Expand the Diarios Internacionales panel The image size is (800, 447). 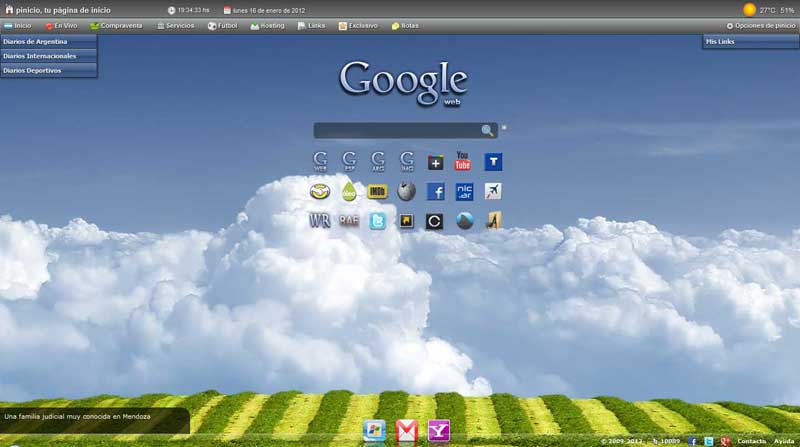[x=49, y=56]
